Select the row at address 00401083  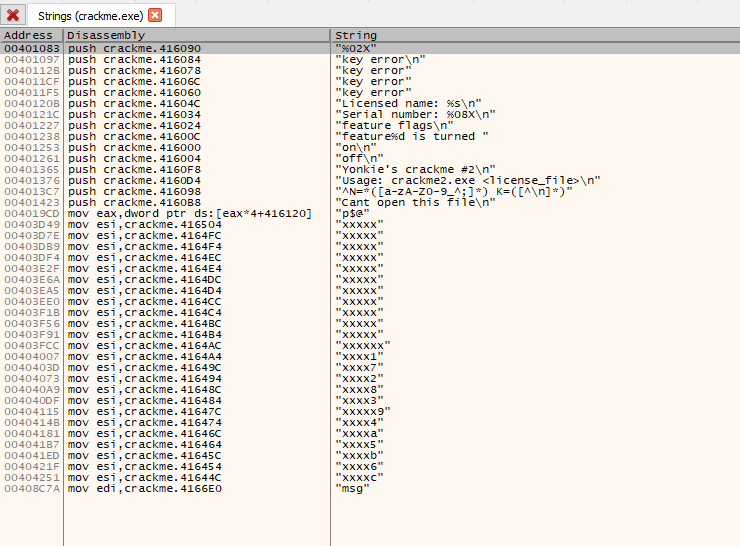pos(32,48)
